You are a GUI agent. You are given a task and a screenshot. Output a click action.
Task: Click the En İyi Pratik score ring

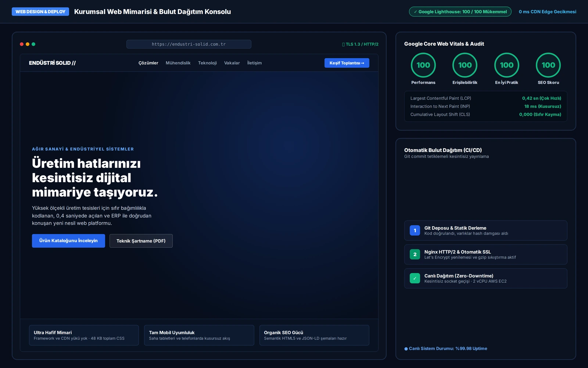[507, 65]
